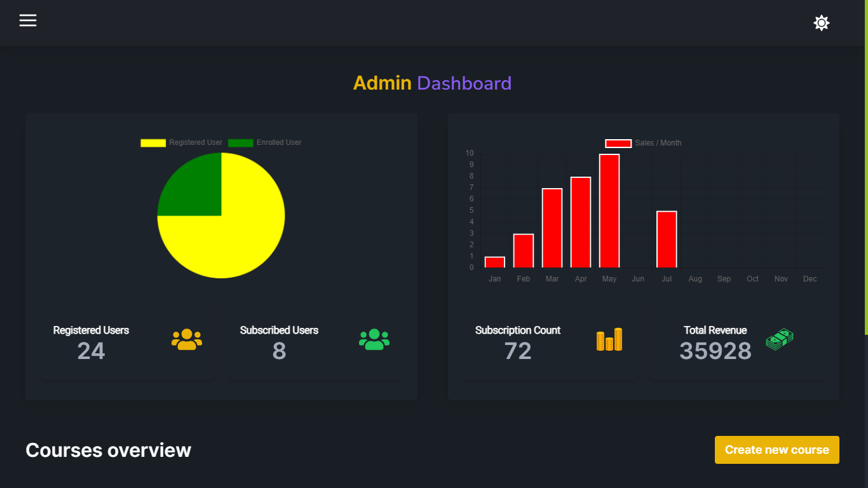Click the green money Total Revenue icon
Screen dimensions: 868x488
pos(780,339)
